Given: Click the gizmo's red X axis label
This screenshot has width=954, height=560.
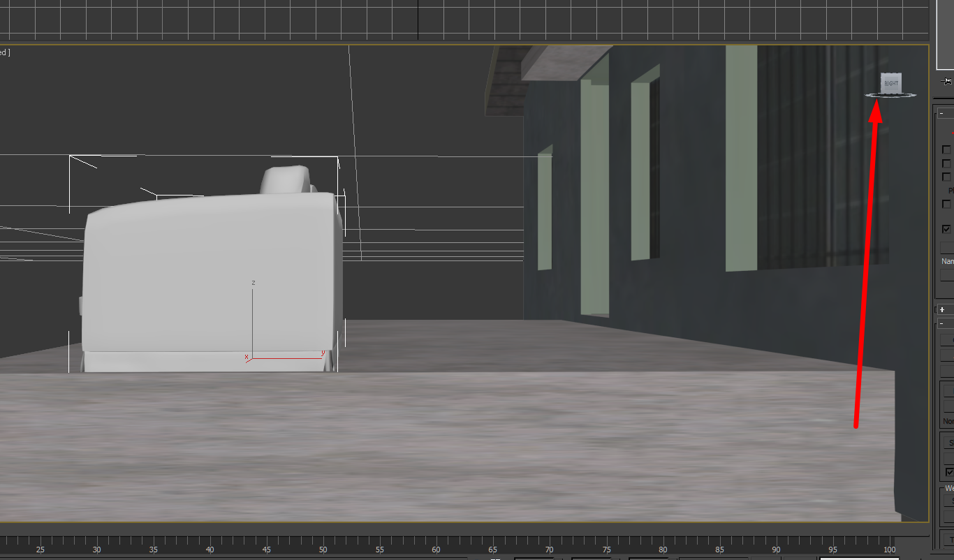Looking at the screenshot, I should pos(247,358).
